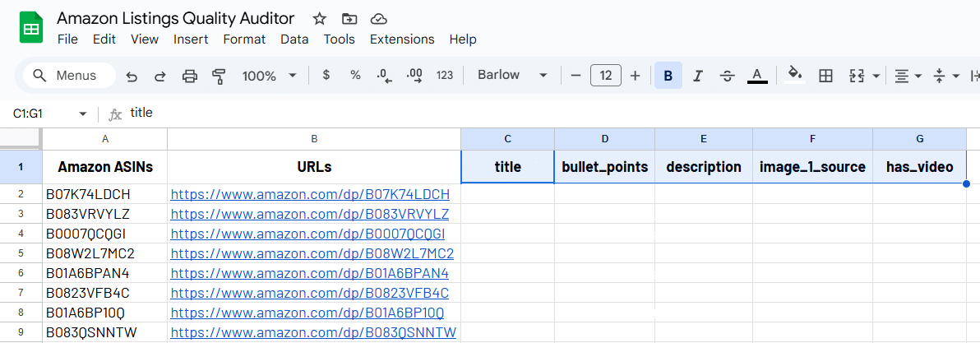Click the undo arrow icon

132,76
